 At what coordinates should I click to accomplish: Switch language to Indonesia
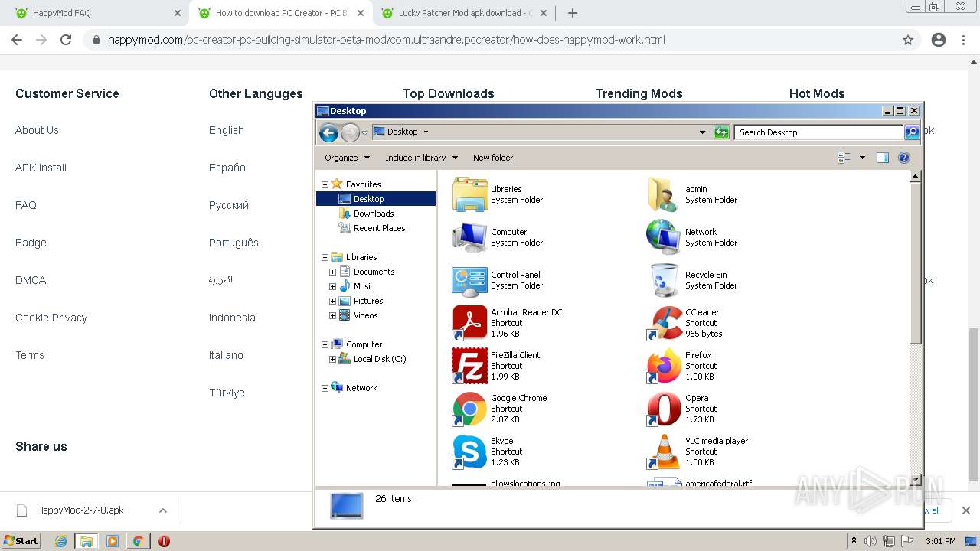tap(232, 318)
